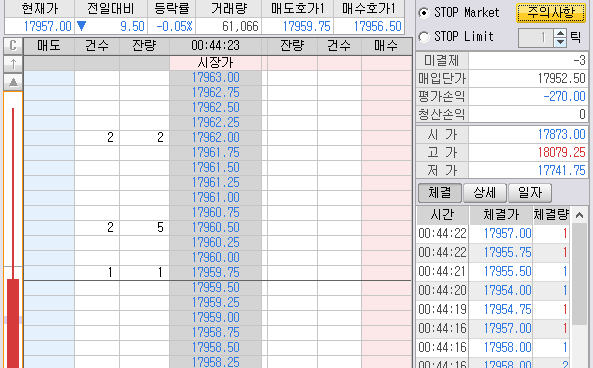
Task: Click price 17959.75 in the ladder
Action: click(x=216, y=273)
